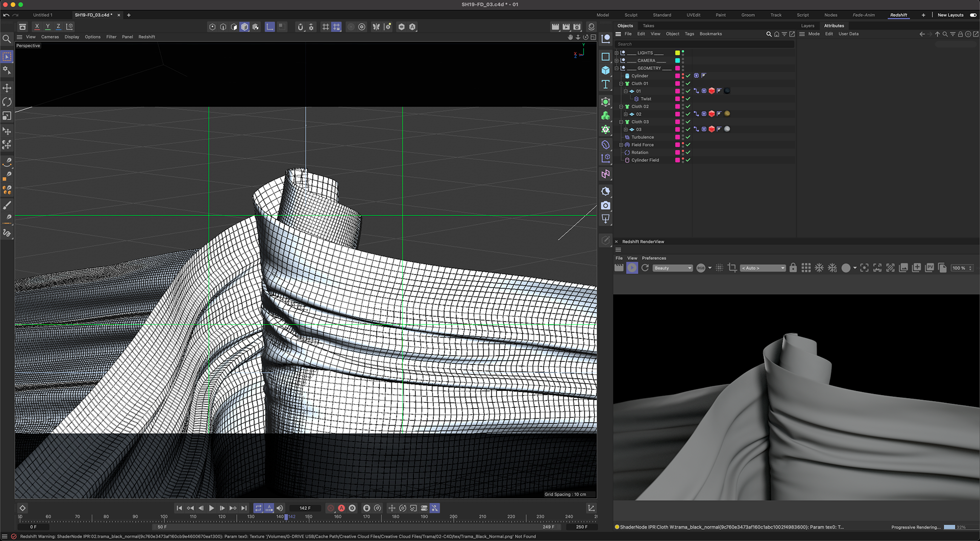Open the Beauty AOV dropdown

(x=672, y=268)
